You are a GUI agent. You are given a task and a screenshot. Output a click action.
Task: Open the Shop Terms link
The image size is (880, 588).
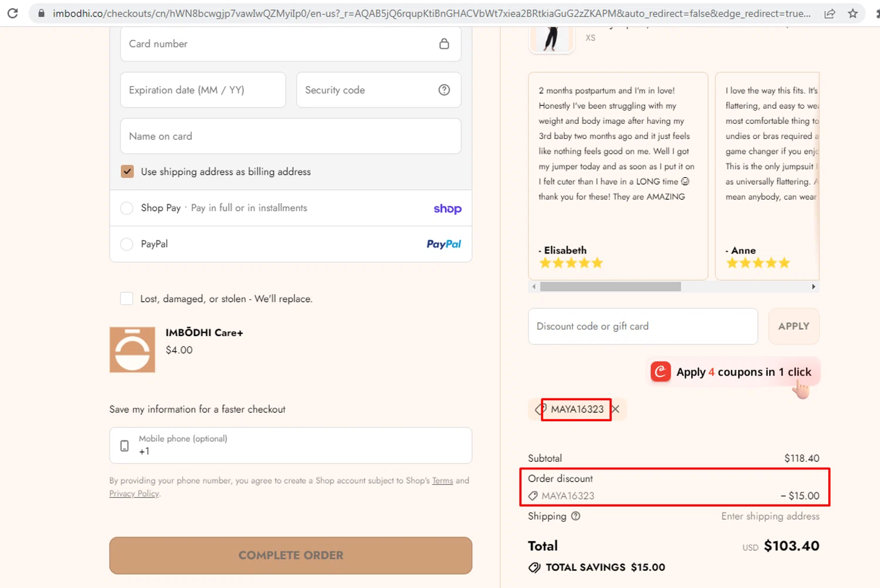tap(442, 481)
